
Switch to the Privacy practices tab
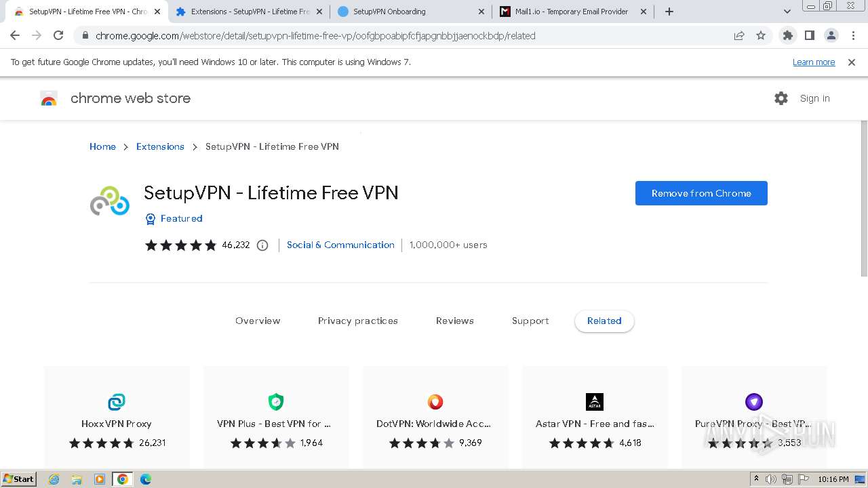tap(358, 321)
